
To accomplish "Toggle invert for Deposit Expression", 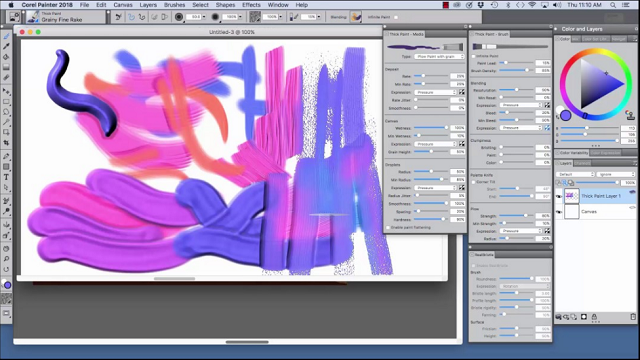I will pos(462,92).
